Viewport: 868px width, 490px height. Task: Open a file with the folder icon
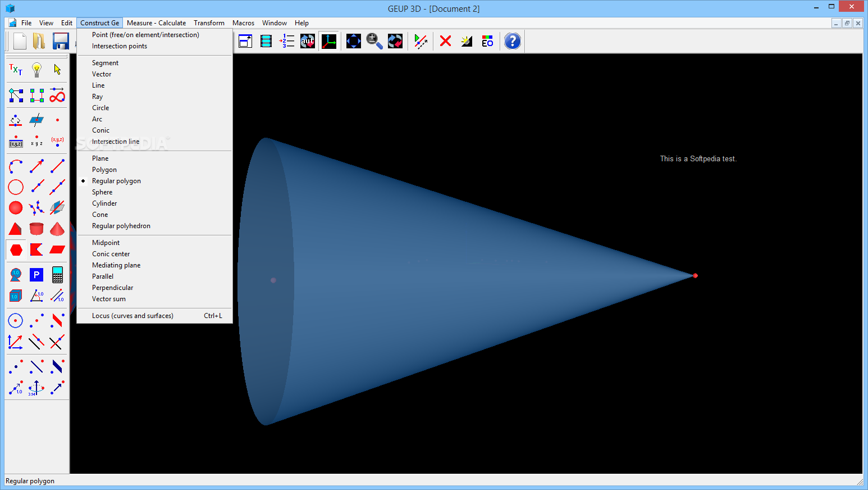coord(39,41)
